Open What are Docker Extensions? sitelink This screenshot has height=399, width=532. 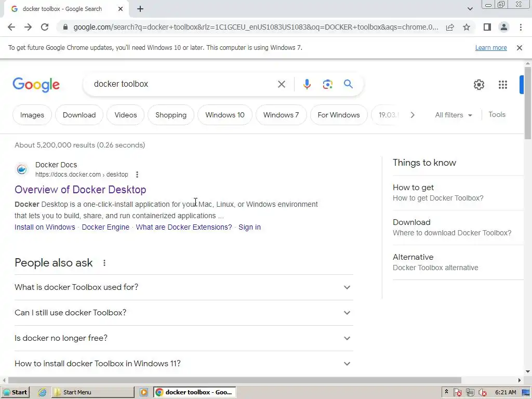(184, 228)
